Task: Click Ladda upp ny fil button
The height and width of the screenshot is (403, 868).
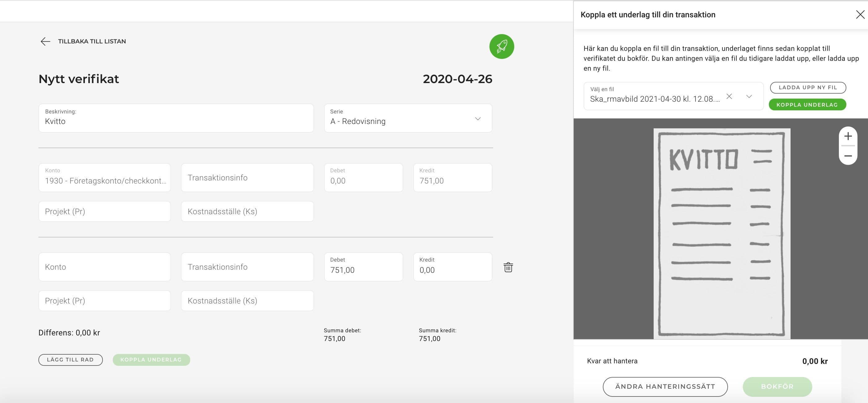Action: [x=808, y=88]
